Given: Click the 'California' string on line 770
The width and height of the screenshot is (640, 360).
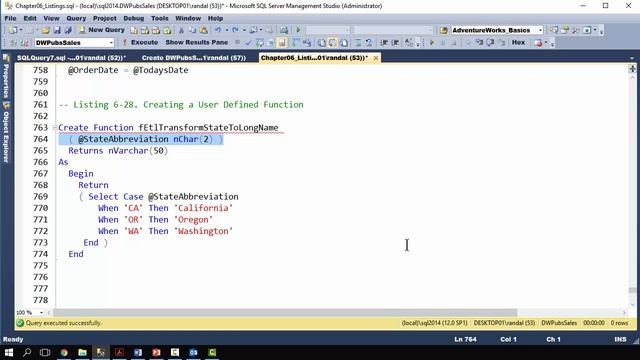Looking at the screenshot, I should click(203, 208).
